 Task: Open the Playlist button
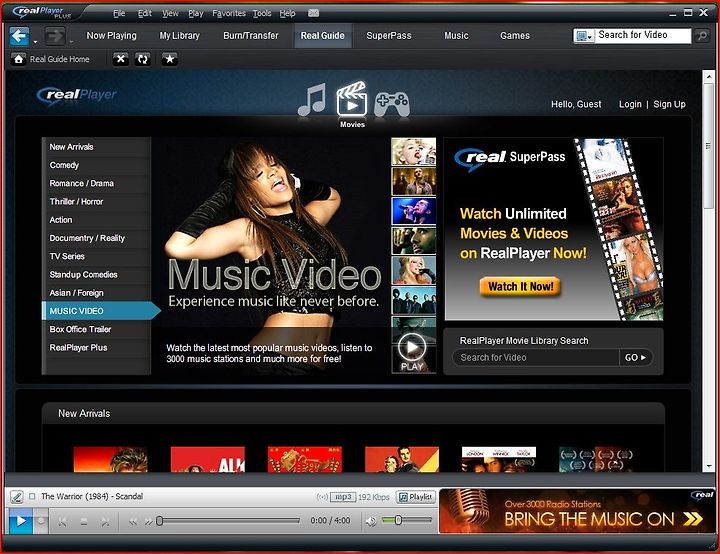[x=416, y=497]
